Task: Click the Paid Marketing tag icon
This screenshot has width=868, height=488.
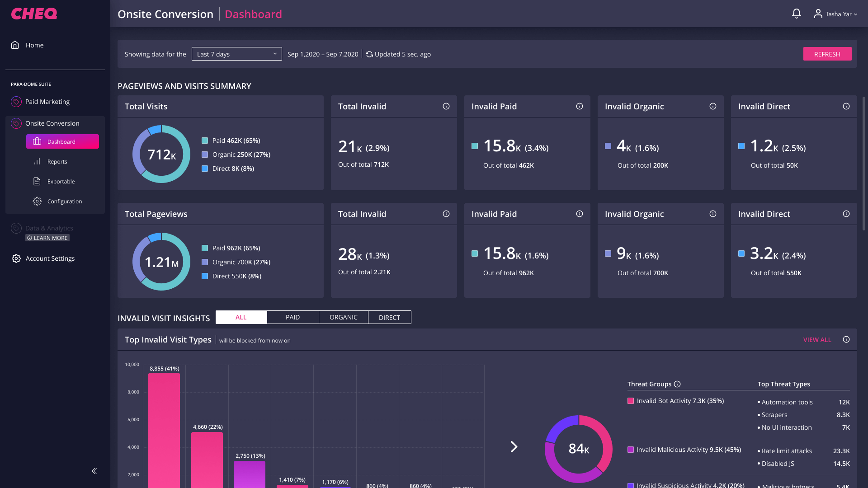Action: coord(16,102)
